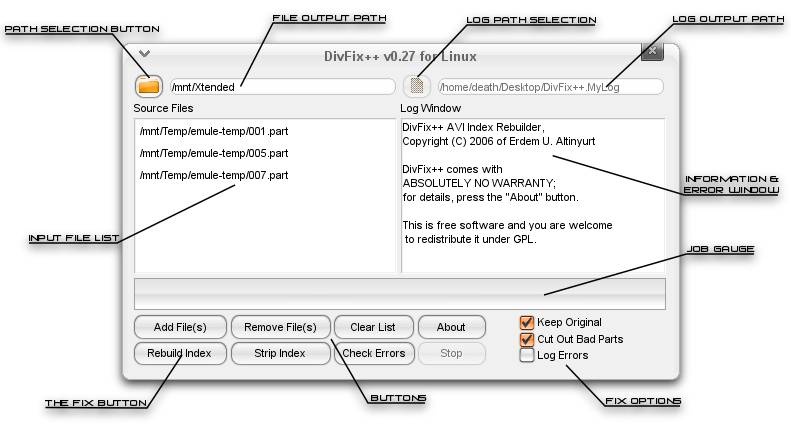The height and width of the screenshot is (424, 791).
Task: Click the 'ABSOLUTELY NO WARRANTY' log line
Action: tap(479, 183)
